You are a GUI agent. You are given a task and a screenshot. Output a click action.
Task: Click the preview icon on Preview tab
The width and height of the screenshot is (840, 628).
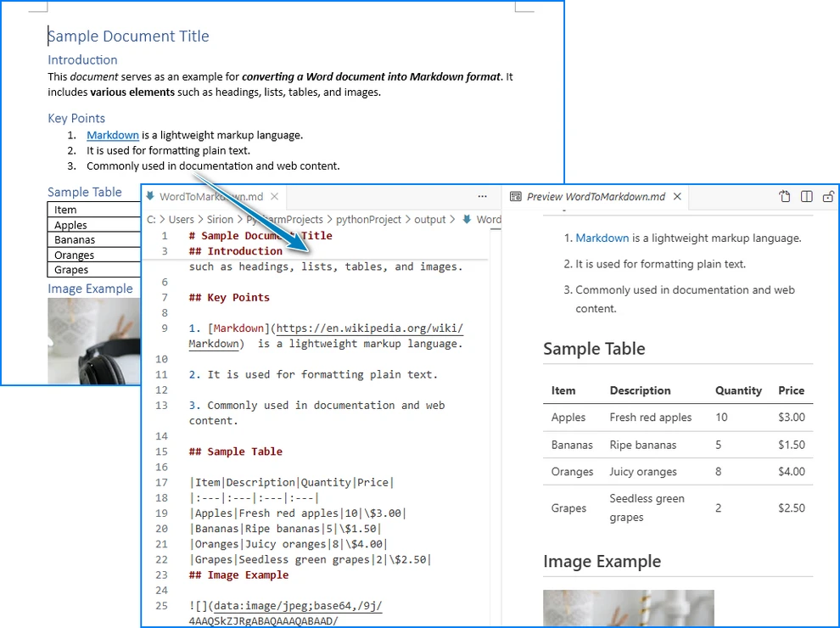[515, 196]
